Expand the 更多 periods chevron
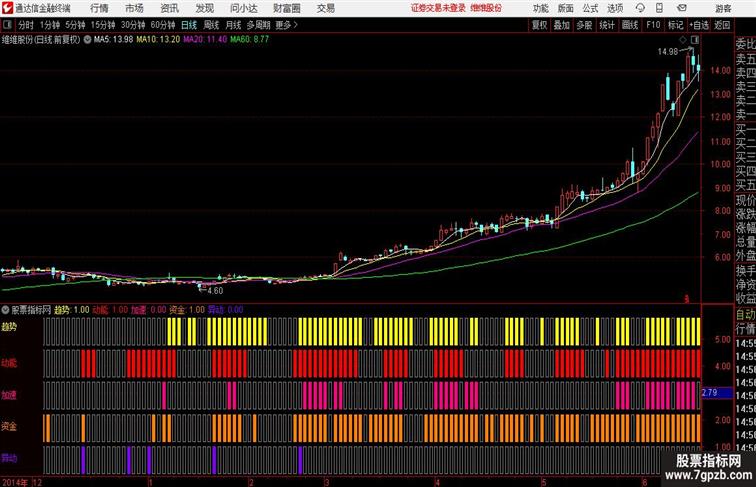The width and height of the screenshot is (756, 487). (295, 25)
